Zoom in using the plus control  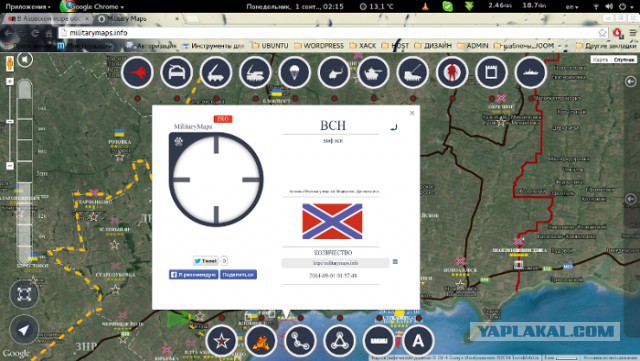tap(10, 82)
